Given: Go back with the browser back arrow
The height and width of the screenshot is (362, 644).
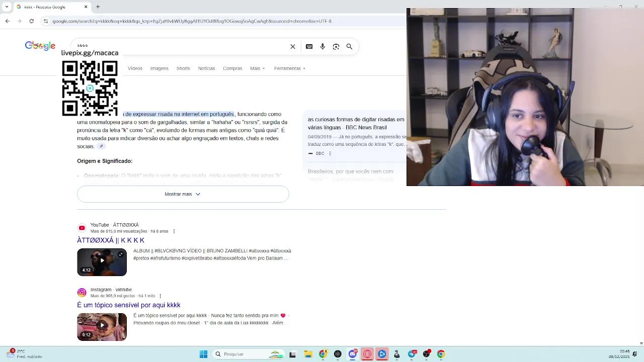Looking at the screenshot, I should (7, 21).
